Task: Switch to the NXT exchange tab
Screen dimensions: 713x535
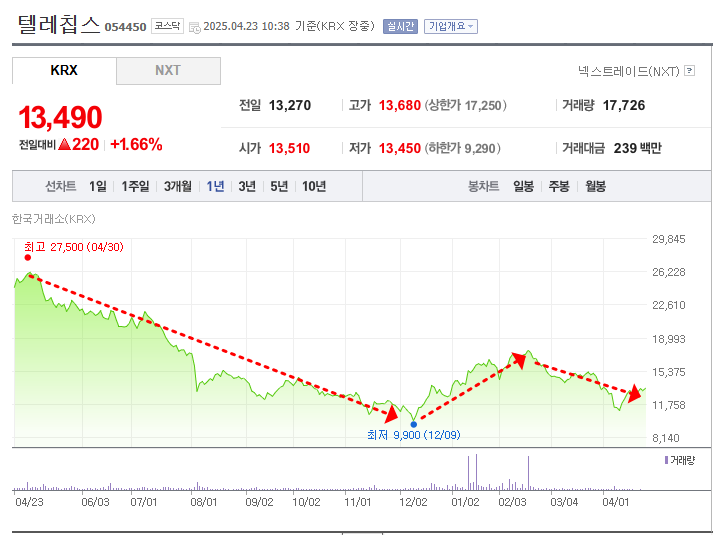Action: [x=168, y=70]
